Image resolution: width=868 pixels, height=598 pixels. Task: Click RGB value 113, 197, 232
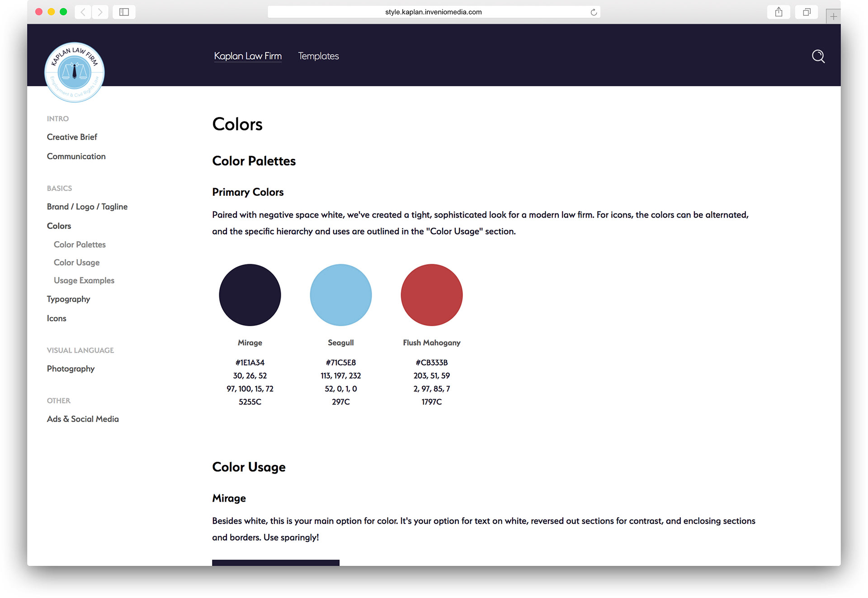pyautogui.click(x=341, y=376)
